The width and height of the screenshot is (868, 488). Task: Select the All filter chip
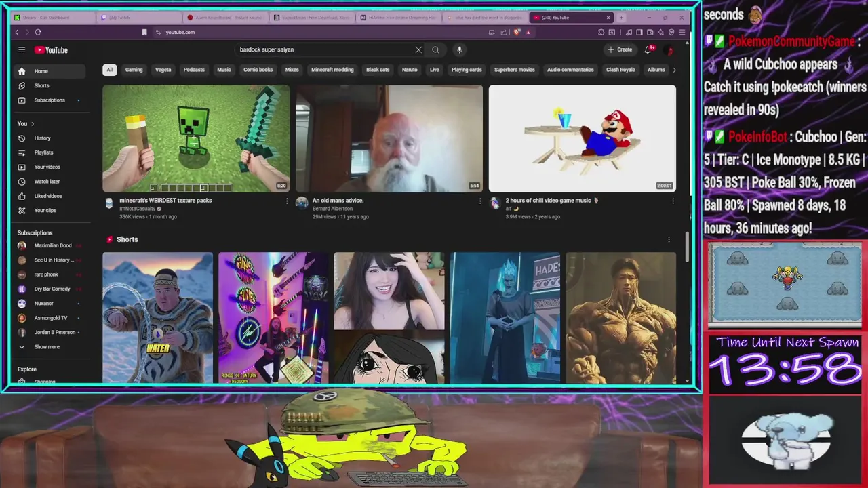pyautogui.click(x=109, y=70)
